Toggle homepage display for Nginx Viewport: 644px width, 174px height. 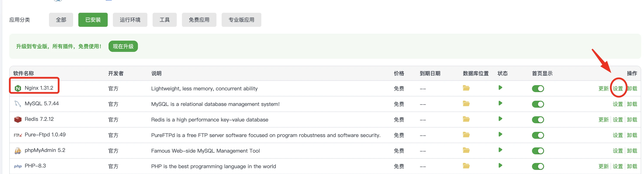[538, 89]
